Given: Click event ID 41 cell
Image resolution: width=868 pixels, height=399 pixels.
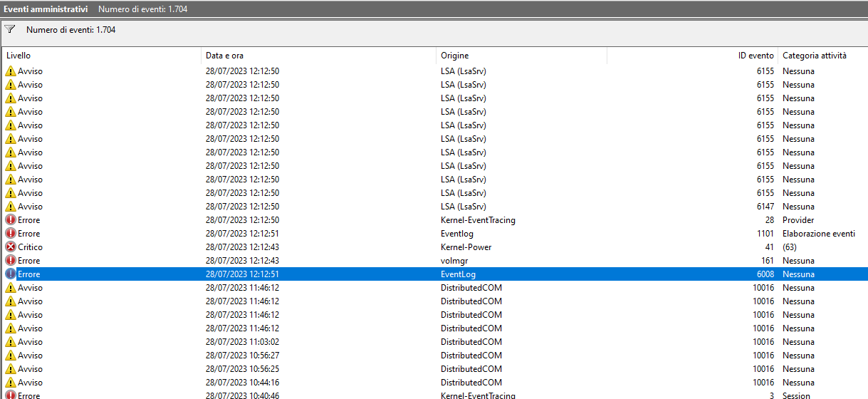Looking at the screenshot, I should point(770,247).
